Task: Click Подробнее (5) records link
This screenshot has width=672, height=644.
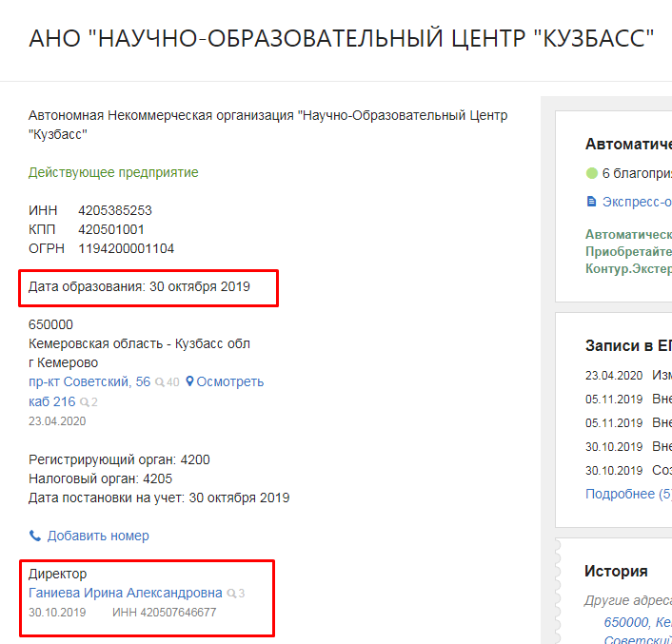Action: pyautogui.click(x=629, y=494)
